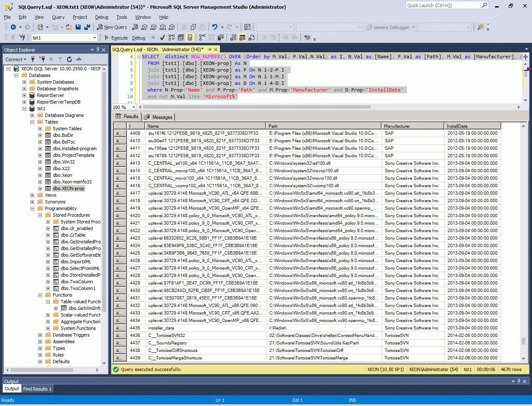This screenshot has height=406, width=532.
Task: Open the Activity Monitor icon
Action: pos(247,27)
